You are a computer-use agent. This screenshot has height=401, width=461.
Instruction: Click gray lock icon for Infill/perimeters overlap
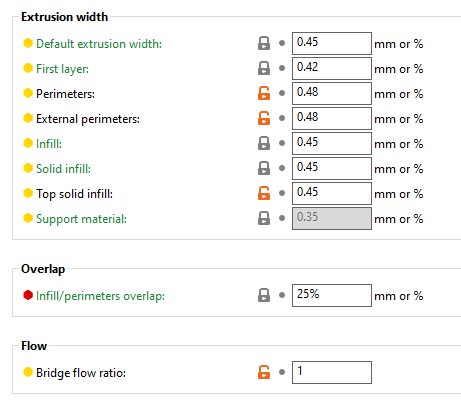click(264, 295)
